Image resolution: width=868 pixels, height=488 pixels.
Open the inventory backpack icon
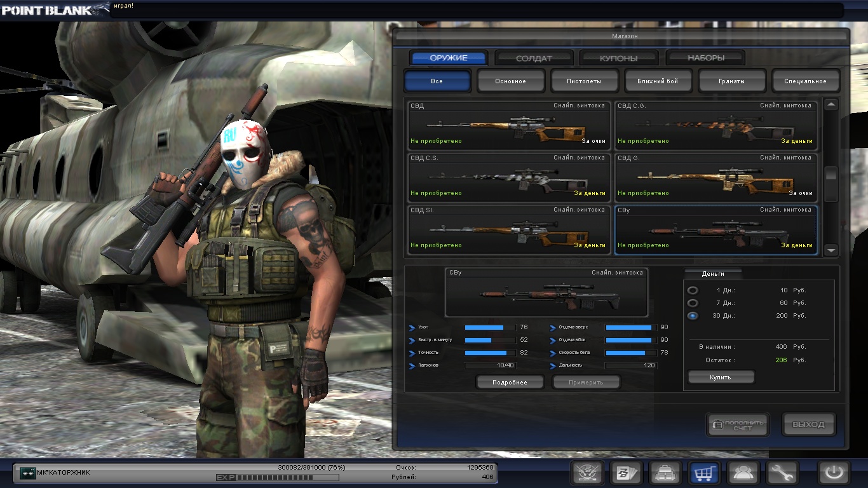coord(665,473)
